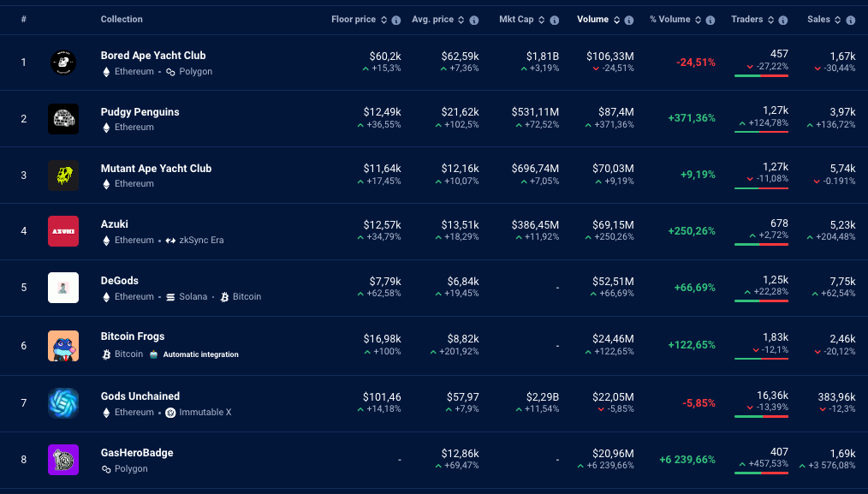Click the Bored Ape Yacht Club logo

[x=63, y=62]
